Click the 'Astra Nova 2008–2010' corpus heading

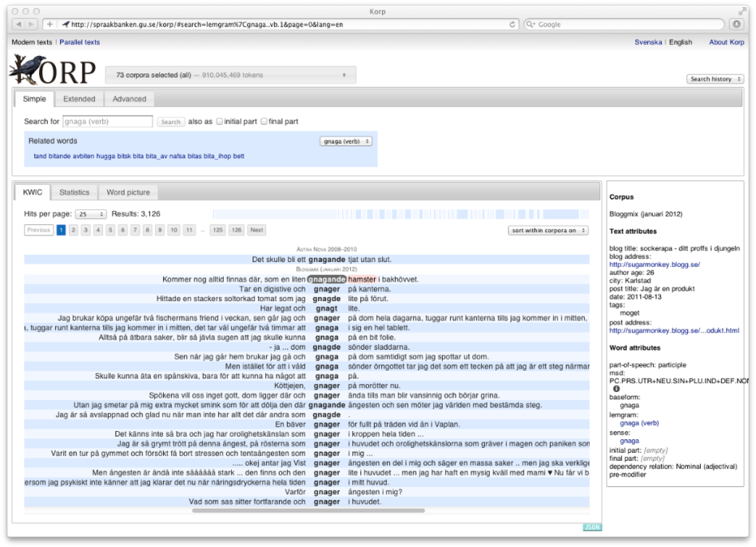point(326,249)
